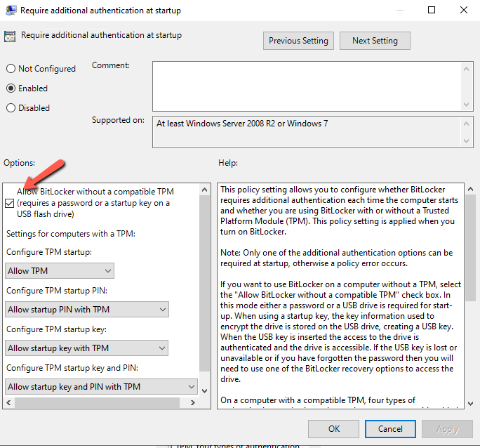Viewport: 480px width, 448px height.
Task: Select the Enabled radio button
Action: pos(11,88)
